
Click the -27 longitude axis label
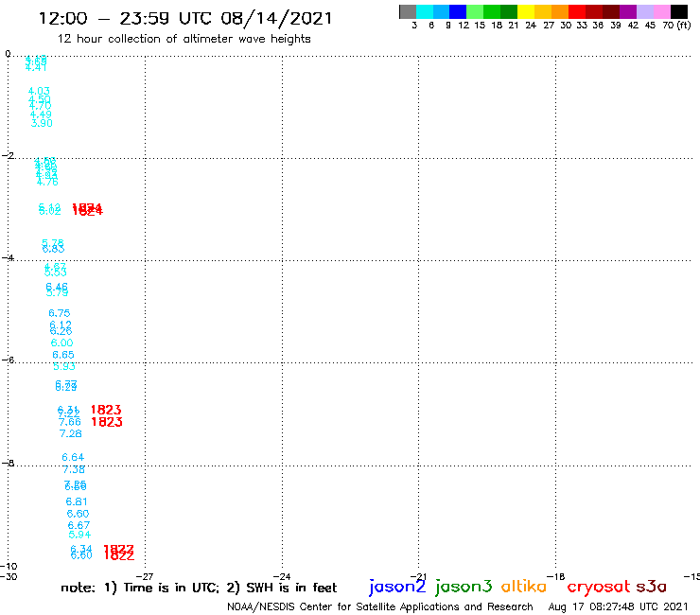pyautogui.click(x=145, y=576)
